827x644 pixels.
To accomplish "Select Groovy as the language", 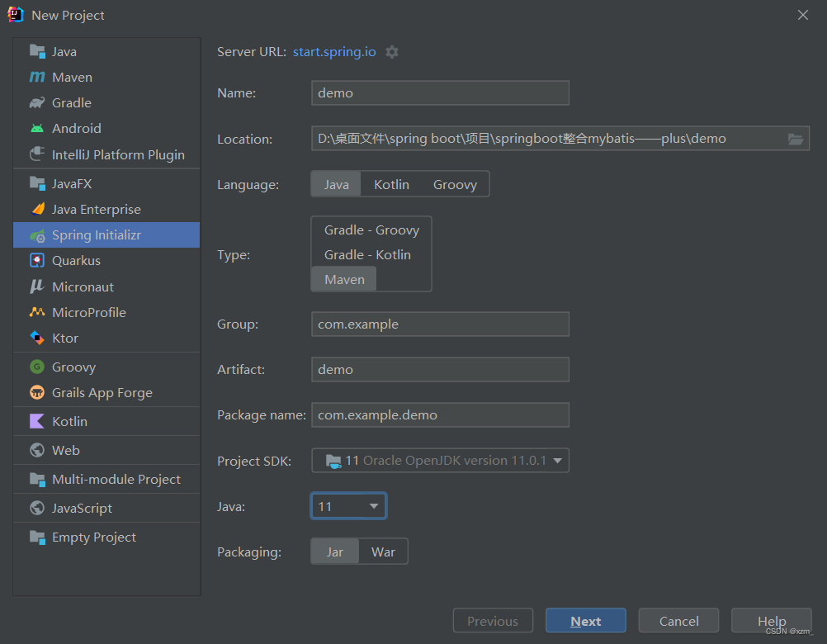I will point(455,184).
